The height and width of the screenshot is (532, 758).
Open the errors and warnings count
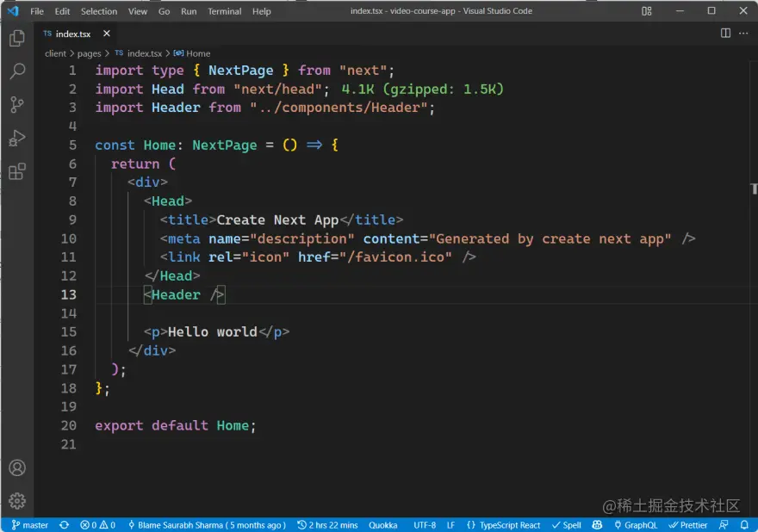pos(97,525)
